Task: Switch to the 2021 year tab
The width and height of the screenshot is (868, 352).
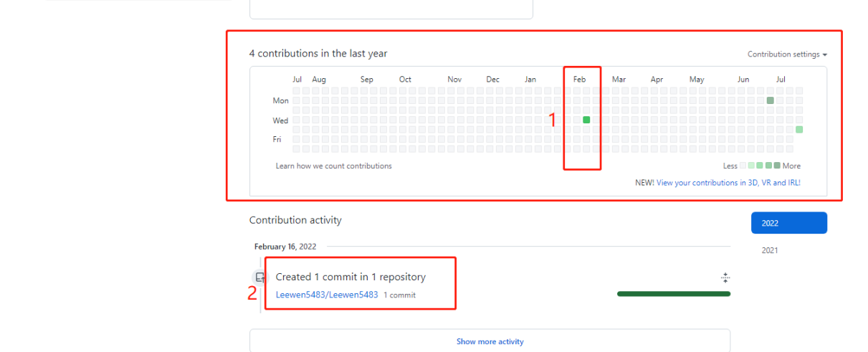Action: coord(769,250)
